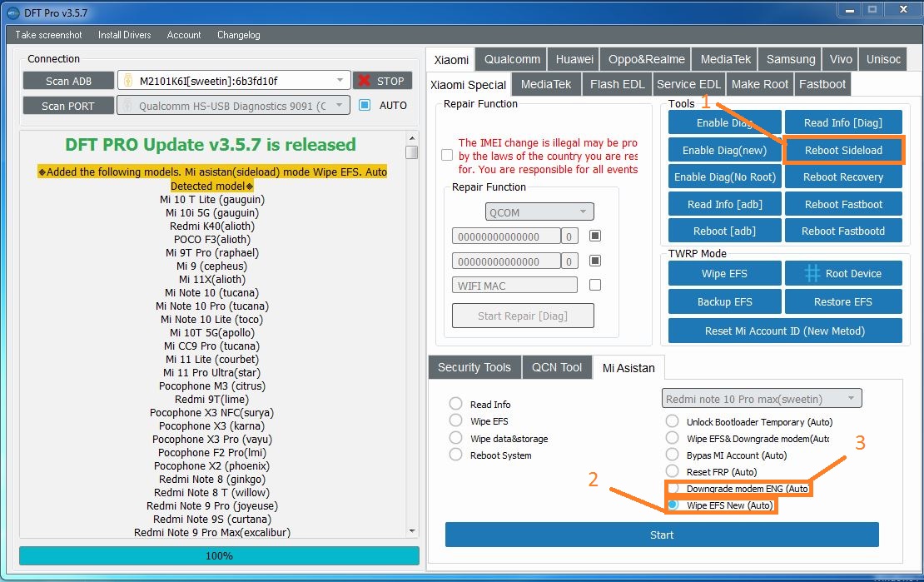Click the phone icon in ADB device combo
Viewport: 924px width, 582px height.
point(128,81)
